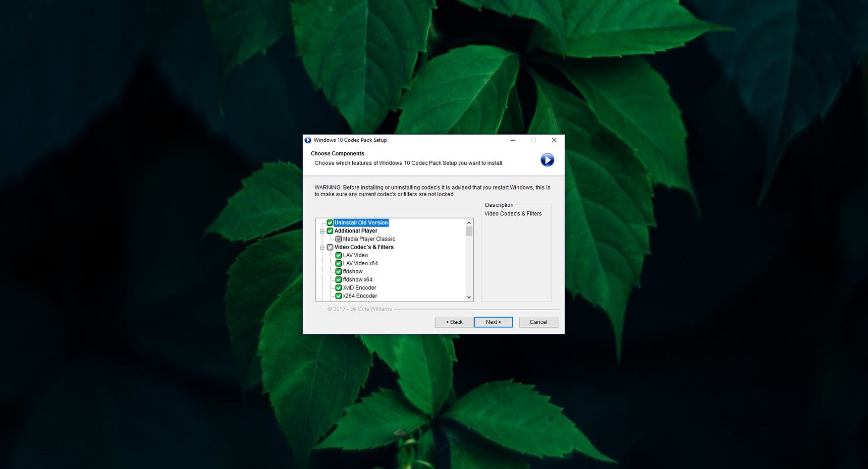Collapse the Video Codec's & Filters node
The width and height of the screenshot is (868, 469).
322,248
